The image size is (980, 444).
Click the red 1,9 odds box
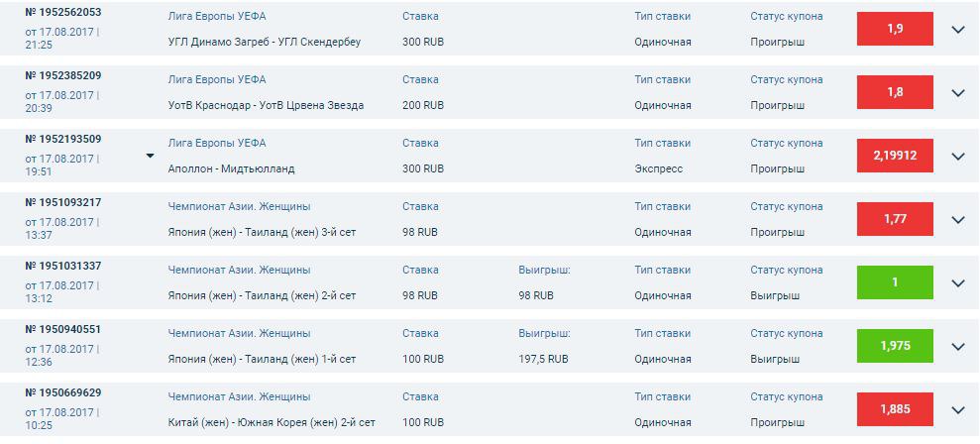pyautogui.click(x=895, y=30)
